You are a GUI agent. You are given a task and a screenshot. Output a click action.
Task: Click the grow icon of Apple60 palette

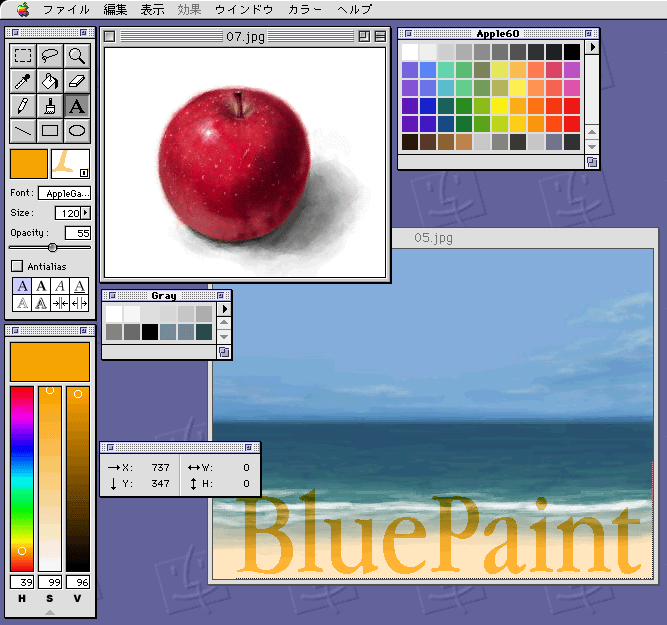[592, 162]
